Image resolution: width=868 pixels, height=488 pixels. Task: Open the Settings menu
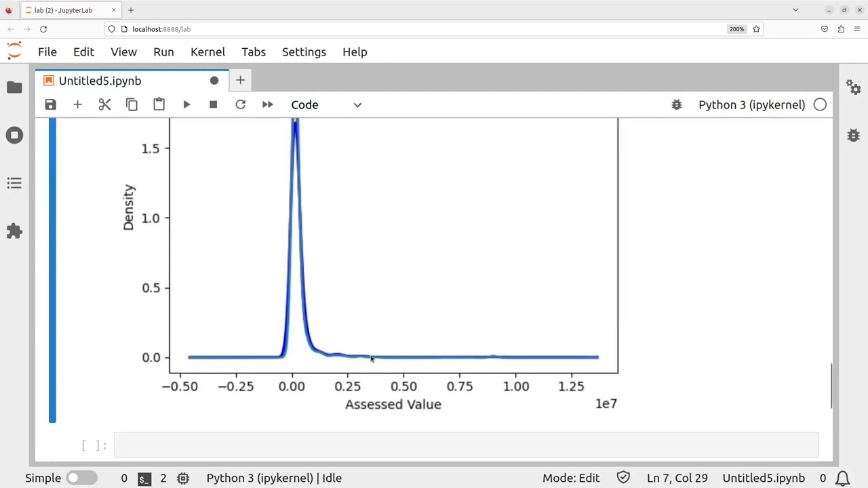click(304, 52)
